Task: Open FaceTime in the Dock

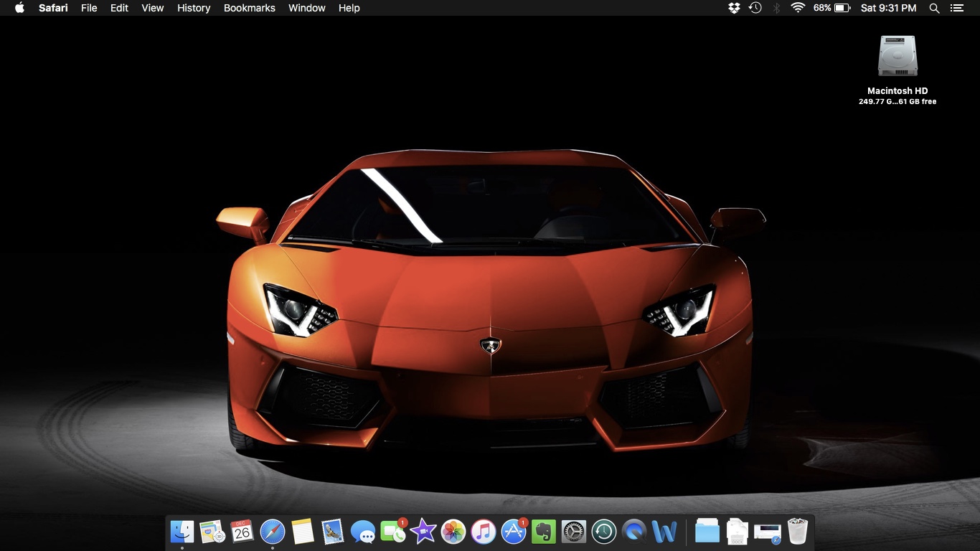Action: (393, 532)
